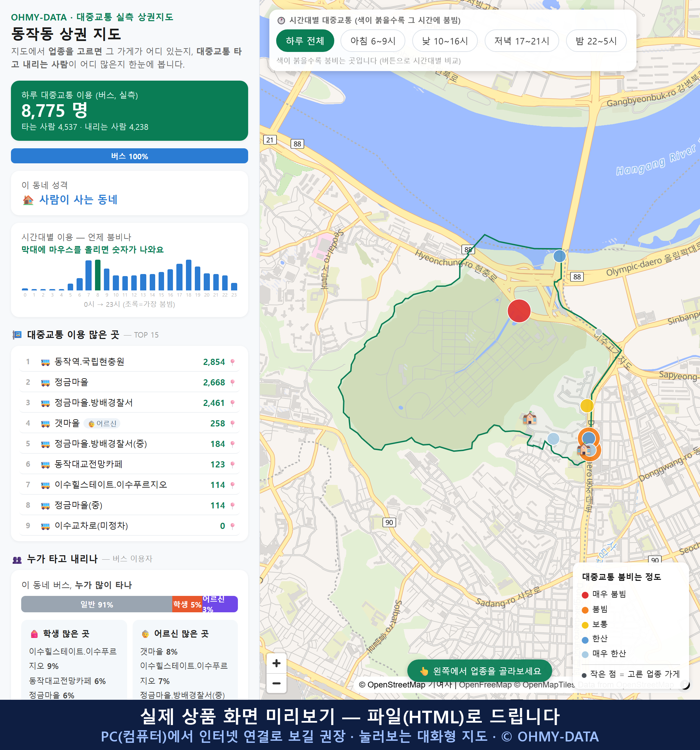This screenshot has height=750, width=700.
Task: Click the 왼쪽에서 업종을 골라보세요 button
Action: point(480,671)
